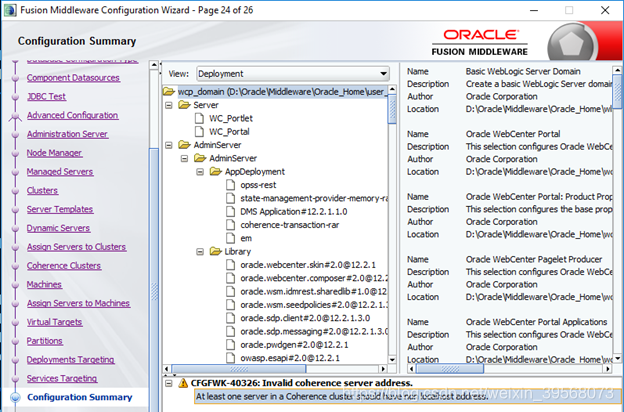Viewport: 624px width, 412px height.
Task: Go to Assign Servers to Clusters
Action: [x=76, y=247]
